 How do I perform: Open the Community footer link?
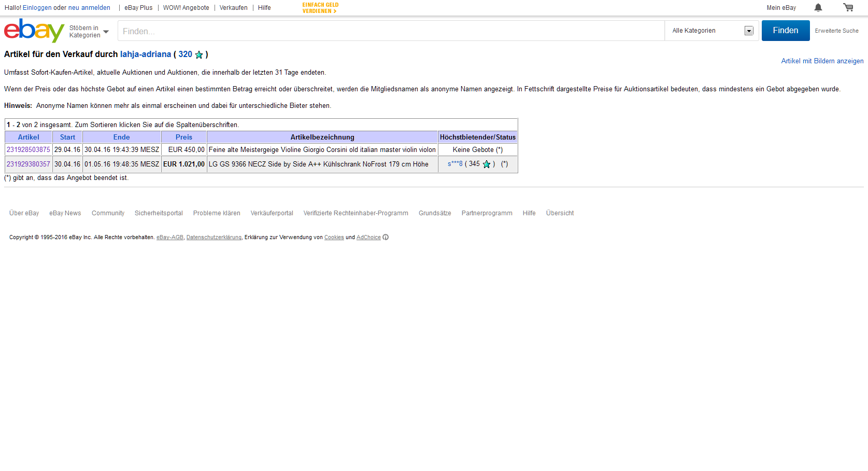108,213
